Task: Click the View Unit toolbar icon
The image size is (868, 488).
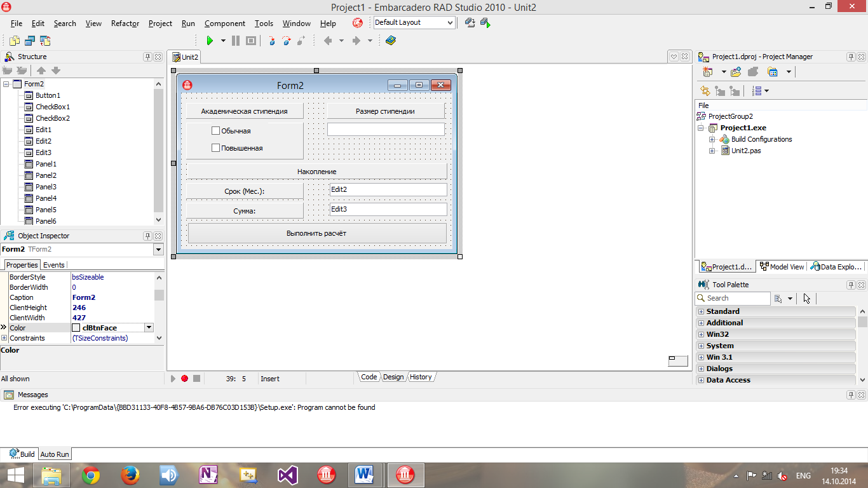Action: [x=15, y=41]
